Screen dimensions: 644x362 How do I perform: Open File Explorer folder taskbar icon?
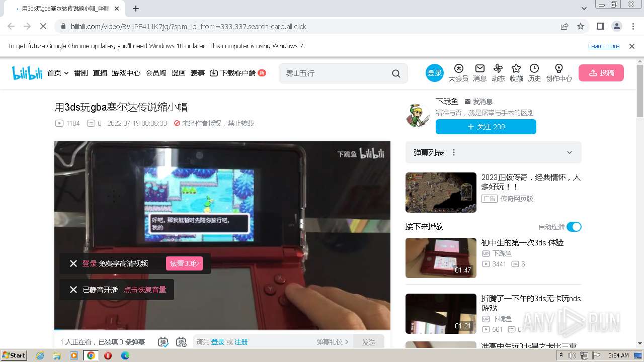57,355
